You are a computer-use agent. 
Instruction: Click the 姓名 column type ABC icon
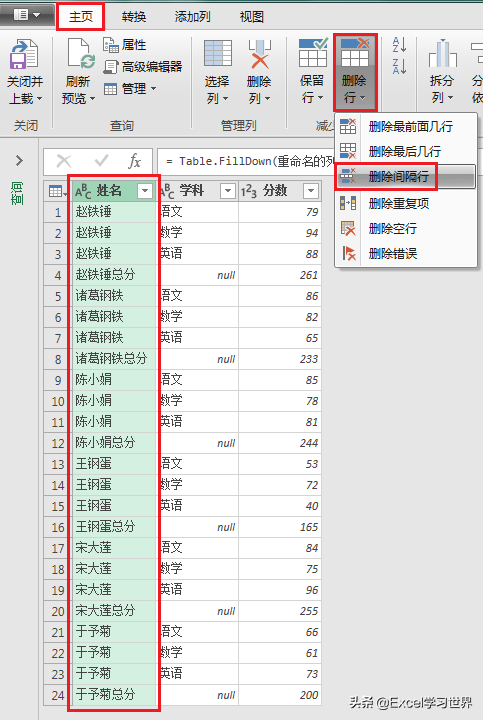(83, 191)
